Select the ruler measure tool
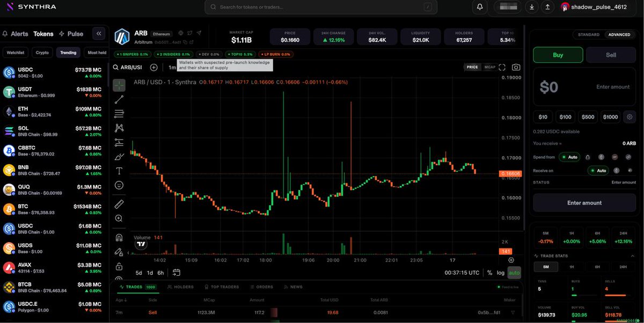 pyautogui.click(x=119, y=204)
